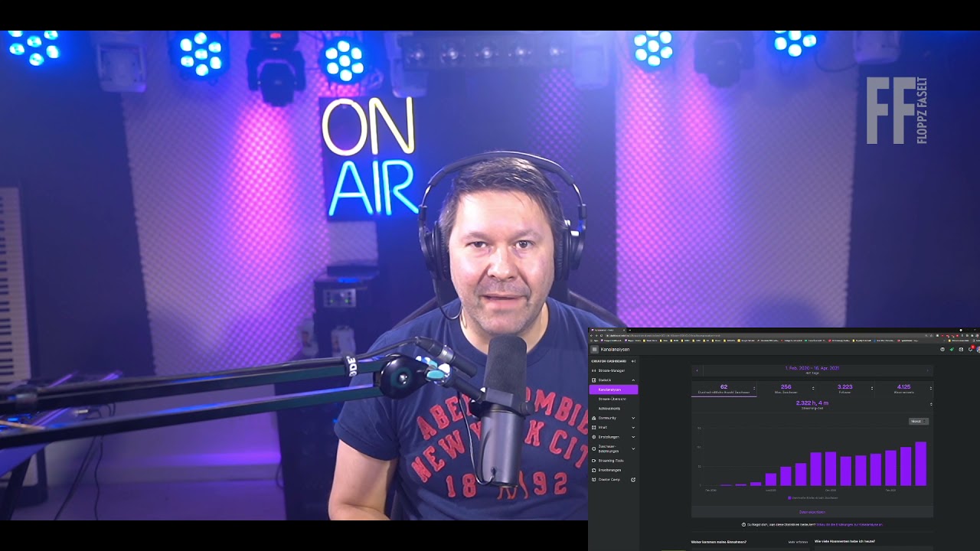Viewport: 980px width, 551px height.
Task: Go to previous date range arrow
Action: coord(697,370)
